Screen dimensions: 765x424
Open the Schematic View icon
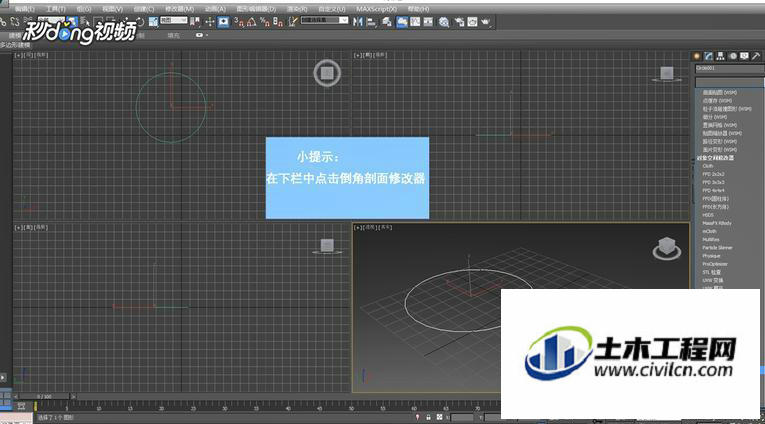tap(428, 22)
